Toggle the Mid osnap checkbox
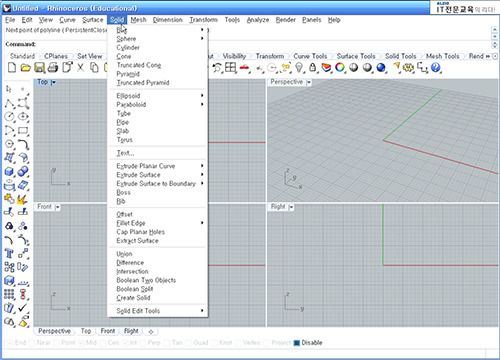The height and width of the screenshot is (360, 500). [x=82, y=343]
